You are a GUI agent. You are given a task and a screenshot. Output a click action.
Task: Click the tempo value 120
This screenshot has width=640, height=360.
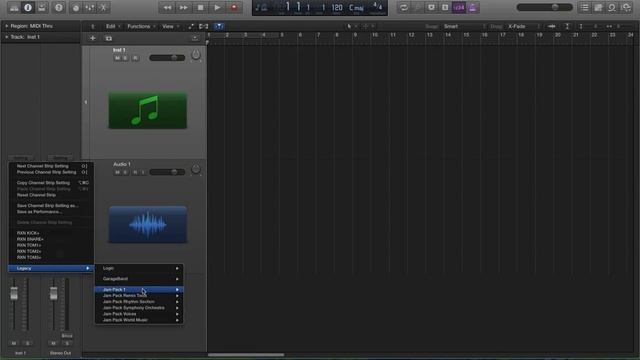click(x=337, y=7)
